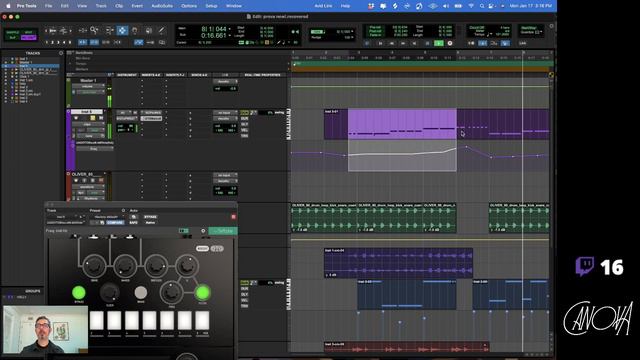The width and height of the screenshot is (640, 360).
Task: Click the Stop transport button
Action: tap(427, 43)
